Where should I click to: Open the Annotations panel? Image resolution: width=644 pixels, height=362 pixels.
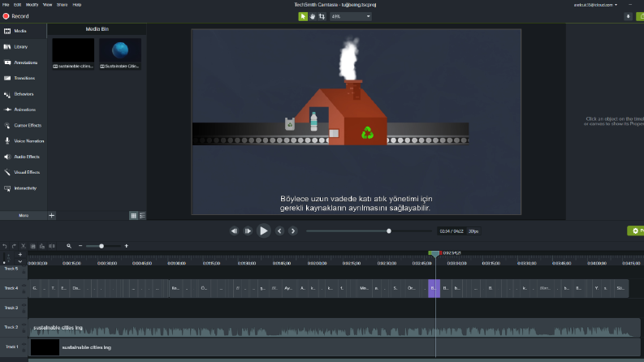25,62
